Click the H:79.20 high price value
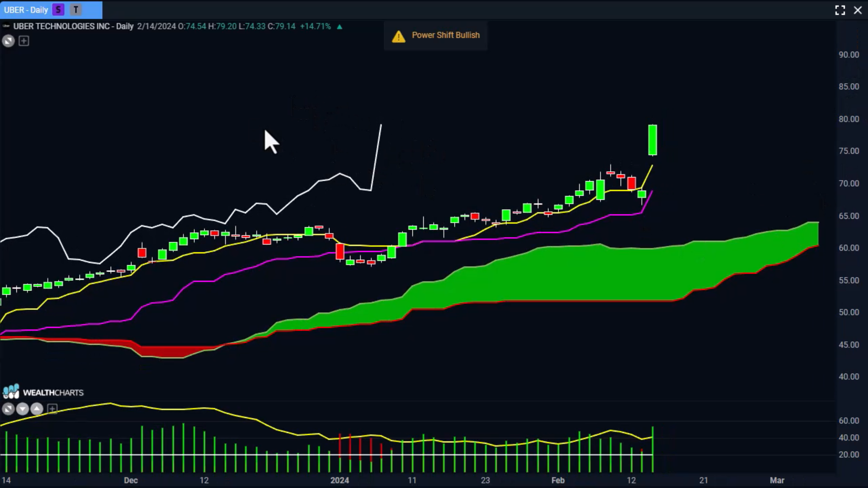The image size is (868, 488). coord(222,26)
